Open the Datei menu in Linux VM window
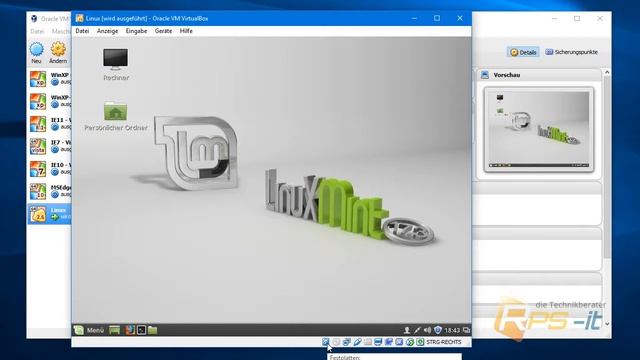This screenshot has height=360, width=640. click(x=82, y=31)
